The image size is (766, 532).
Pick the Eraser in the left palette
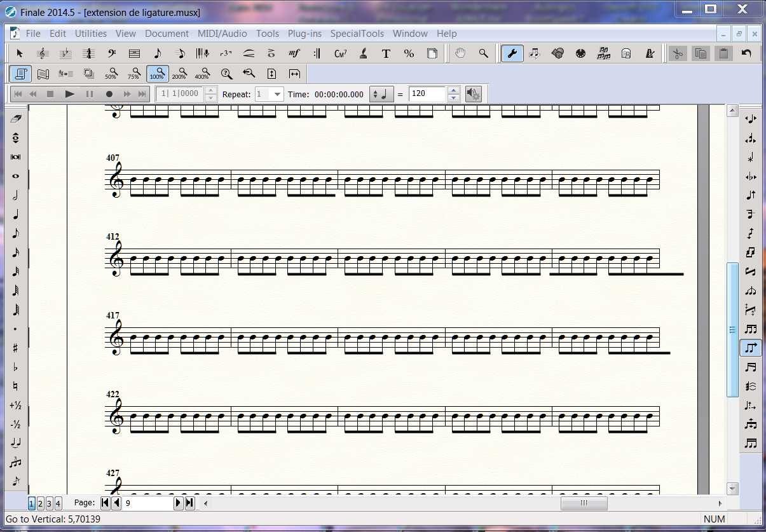16,119
